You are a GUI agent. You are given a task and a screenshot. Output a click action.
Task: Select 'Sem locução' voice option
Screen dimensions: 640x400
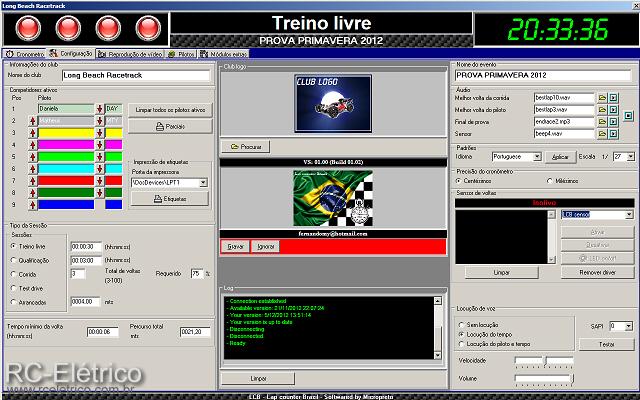click(459, 326)
